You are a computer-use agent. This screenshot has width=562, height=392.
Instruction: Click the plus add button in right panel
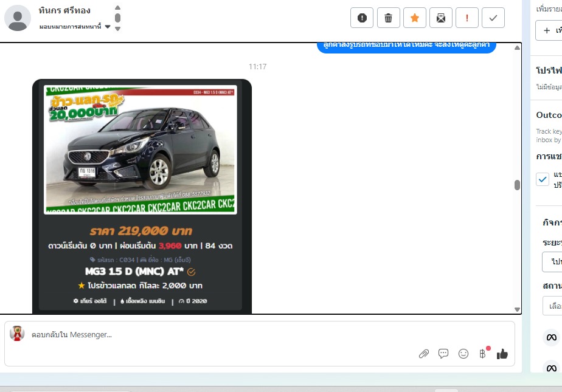click(x=548, y=30)
